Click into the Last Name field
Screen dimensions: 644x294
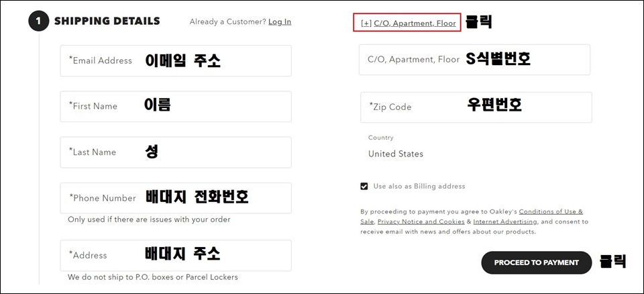point(176,152)
